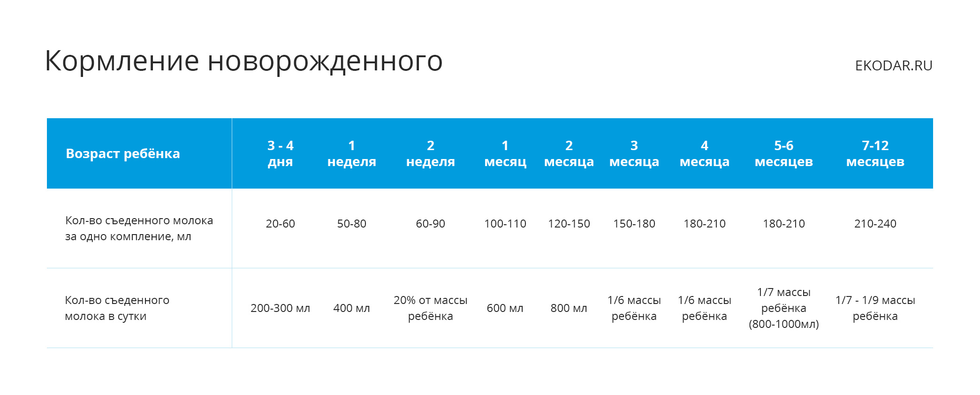The height and width of the screenshot is (395, 980).
Task: Select the '2 месяца' column header
Action: click(569, 153)
